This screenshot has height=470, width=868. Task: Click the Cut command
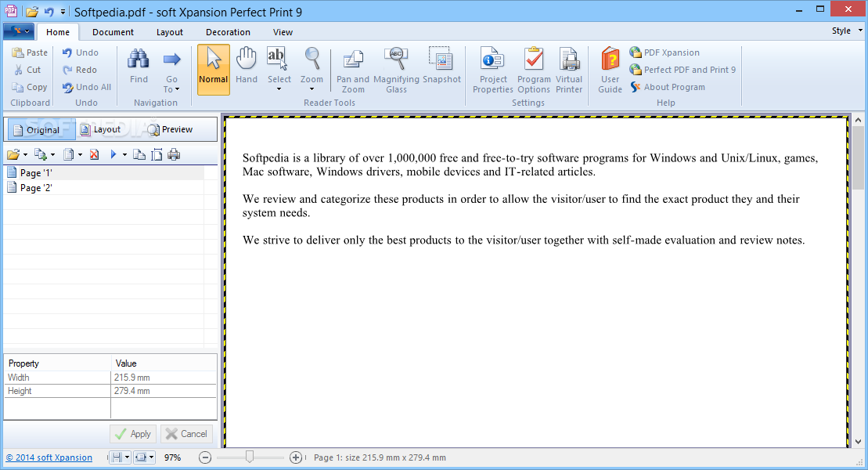click(x=27, y=70)
